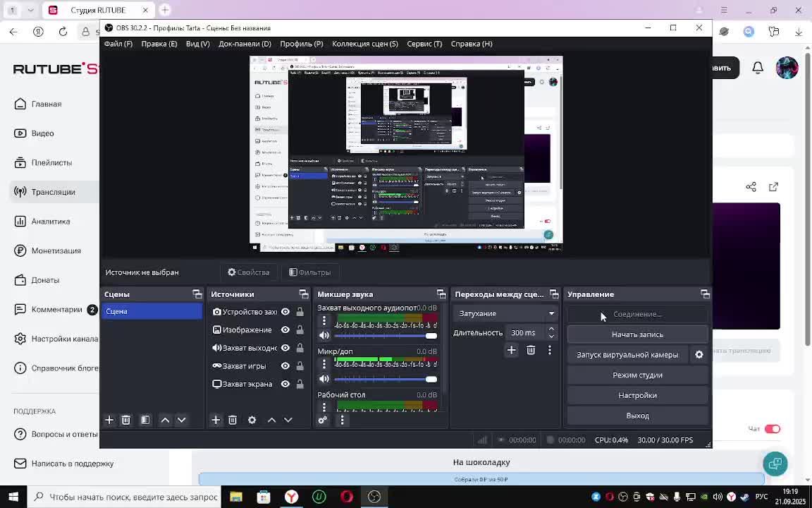Open RUTUBE support chat floating button
Image resolution: width=812 pixels, height=508 pixels.
tap(775, 464)
